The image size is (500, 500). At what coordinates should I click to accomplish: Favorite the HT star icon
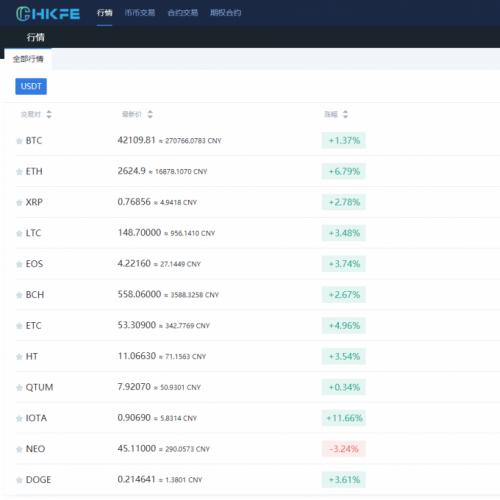point(19,357)
